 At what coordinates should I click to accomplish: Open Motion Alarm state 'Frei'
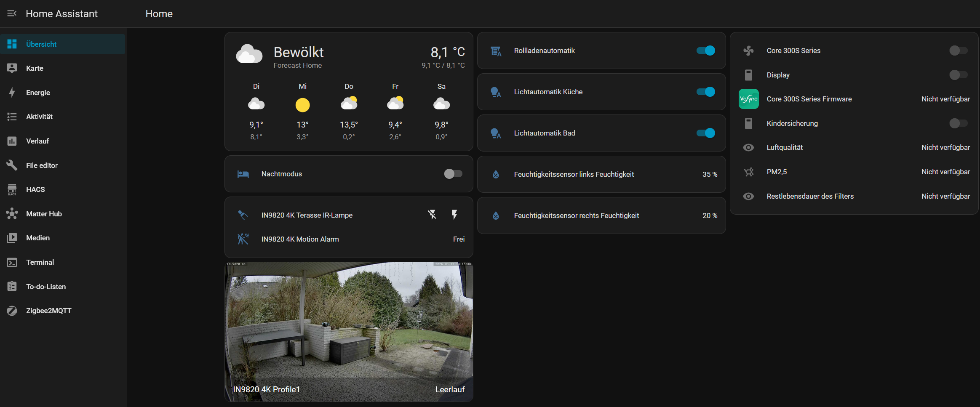pos(459,239)
